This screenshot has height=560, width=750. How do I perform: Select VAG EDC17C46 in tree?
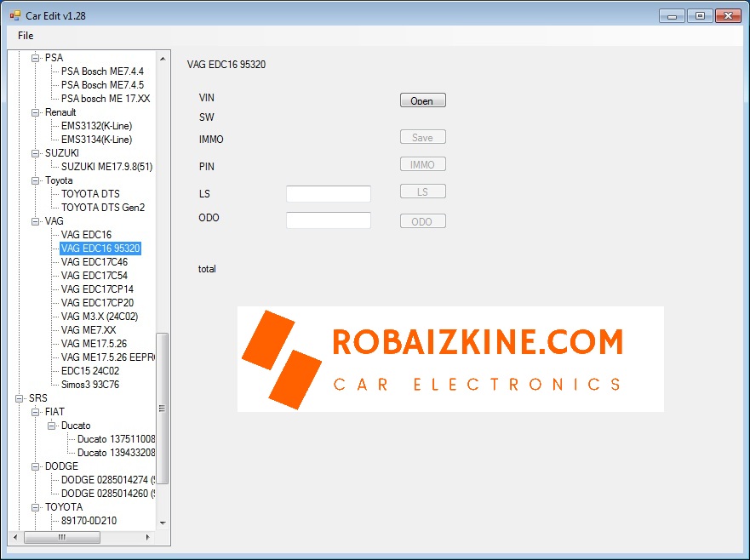[x=94, y=262]
